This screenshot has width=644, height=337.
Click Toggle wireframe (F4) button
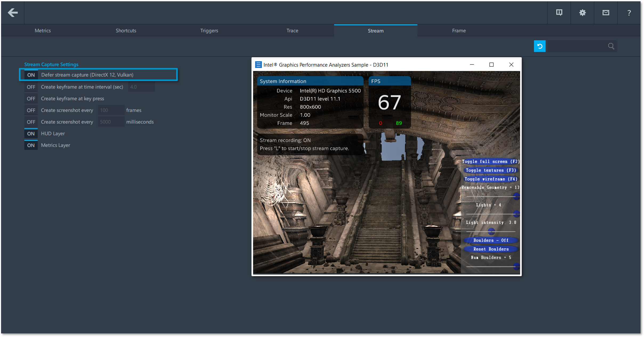coord(491,179)
